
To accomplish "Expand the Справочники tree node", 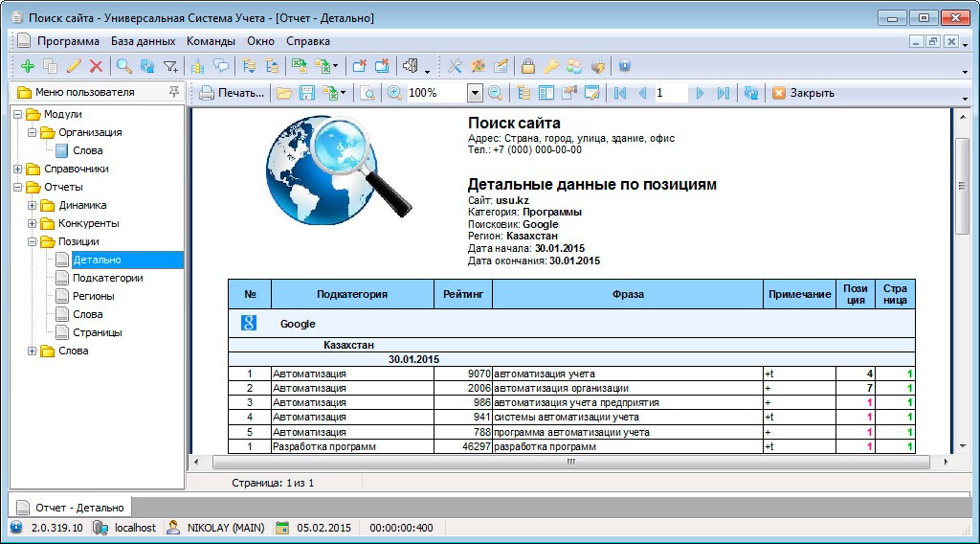I will point(17,169).
